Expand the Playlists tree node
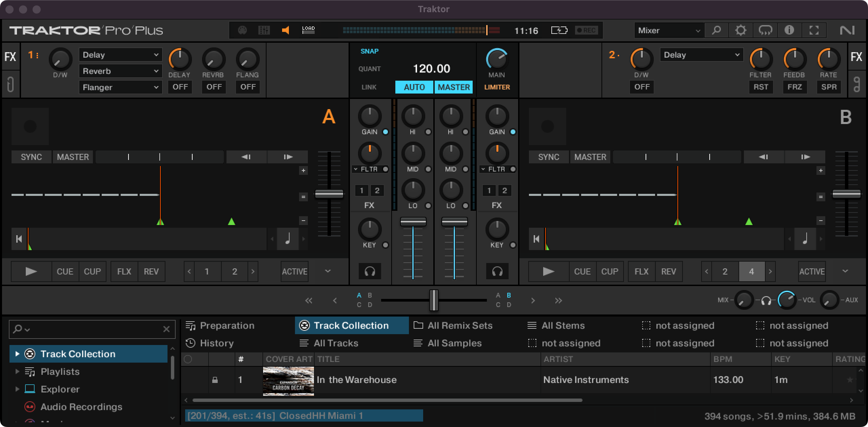868x427 pixels. tap(17, 371)
